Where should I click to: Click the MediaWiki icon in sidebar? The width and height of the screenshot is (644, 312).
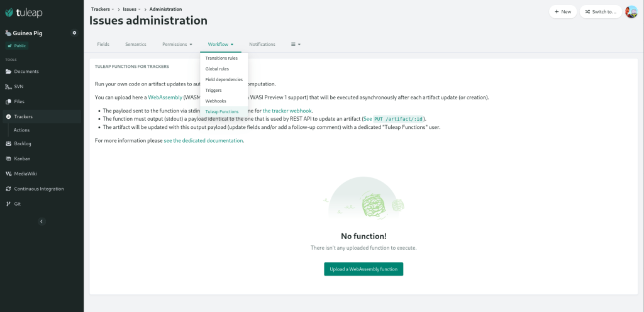click(8, 174)
